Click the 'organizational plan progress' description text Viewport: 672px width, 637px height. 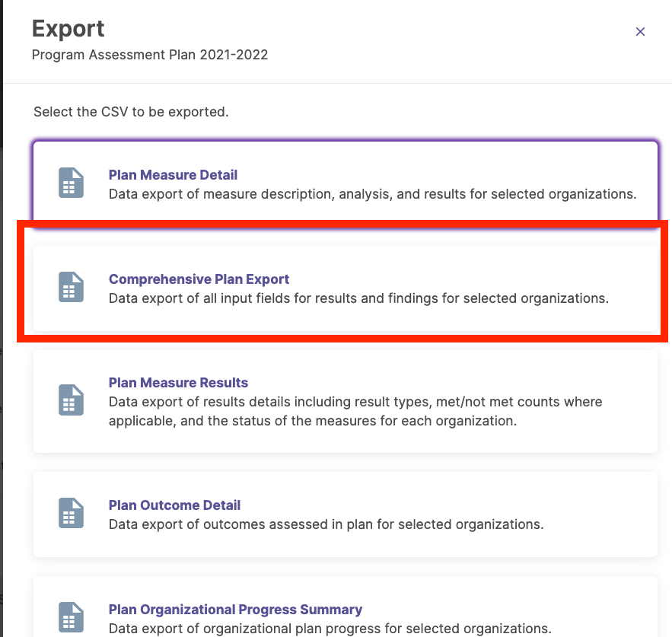330,629
